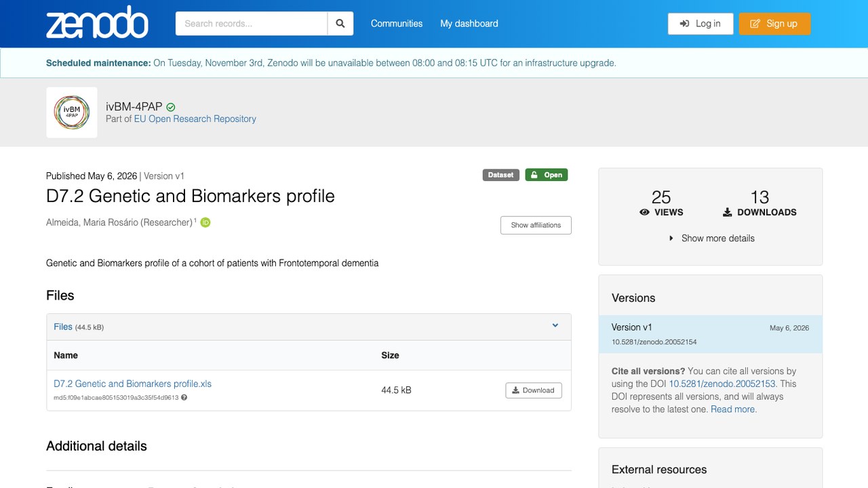Image resolution: width=868 pixels, height=488 pixels.
Task: Click the Additional details heading
Action: pos(96,446)
